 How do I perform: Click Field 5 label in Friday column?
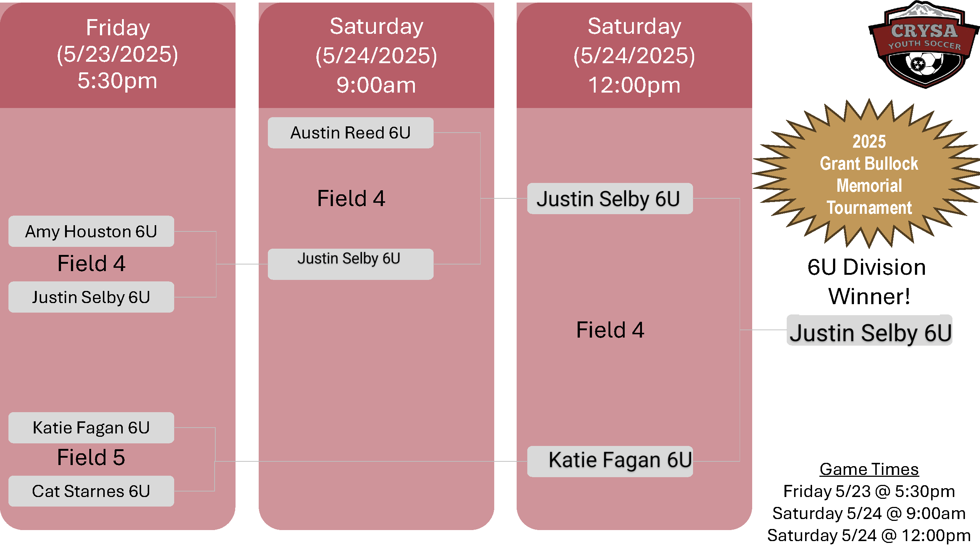coord(91,457)
